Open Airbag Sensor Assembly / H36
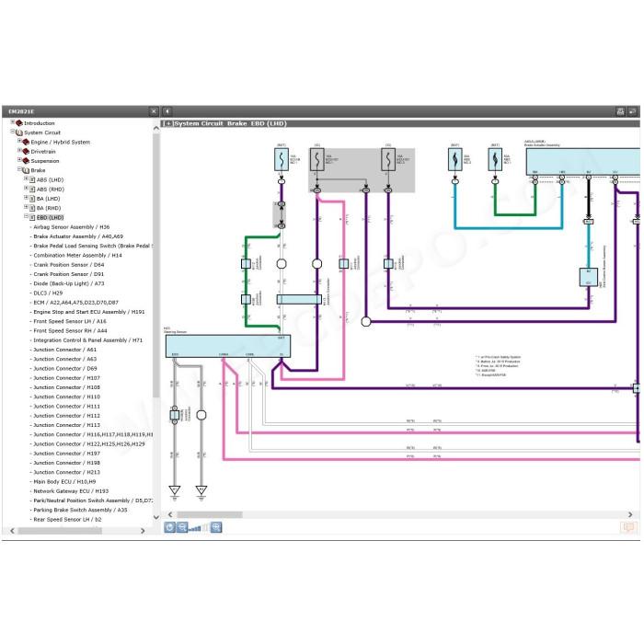This screenshot has width=644, height=644. point(72,227)
